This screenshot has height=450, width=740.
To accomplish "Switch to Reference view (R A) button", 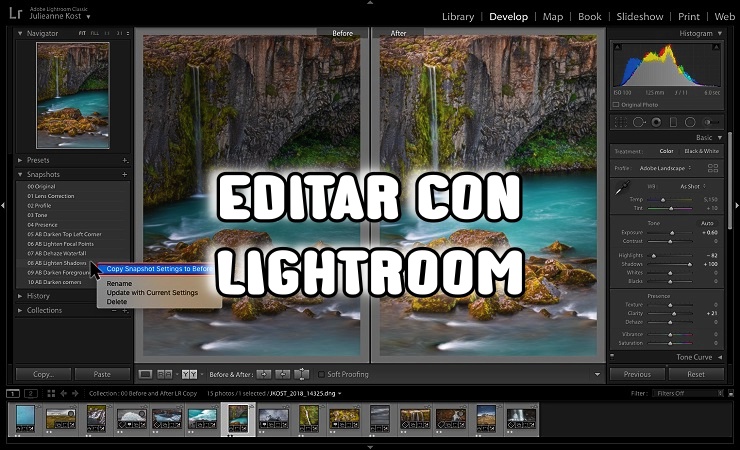I will 164,374.
